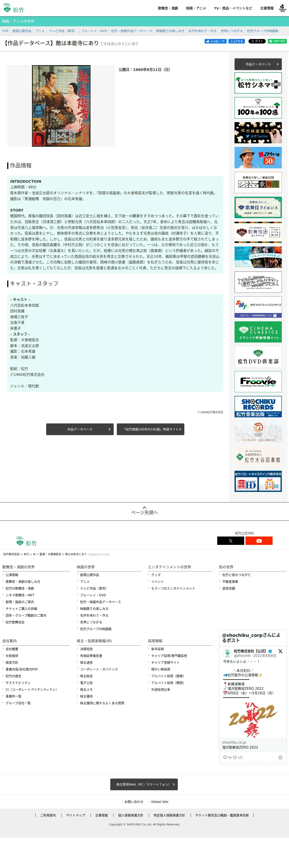Post to X with ポスト button
The width and height of the screenshot is (289, 868).
257,41
